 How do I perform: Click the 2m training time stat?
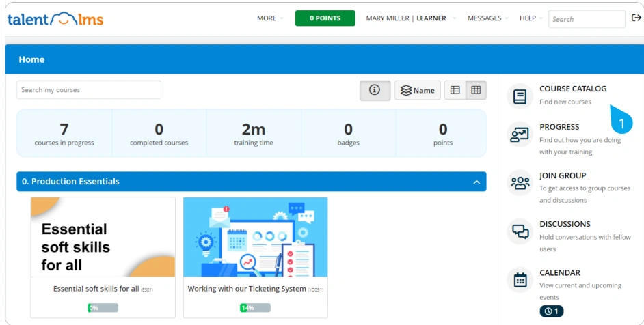[254, 134]
